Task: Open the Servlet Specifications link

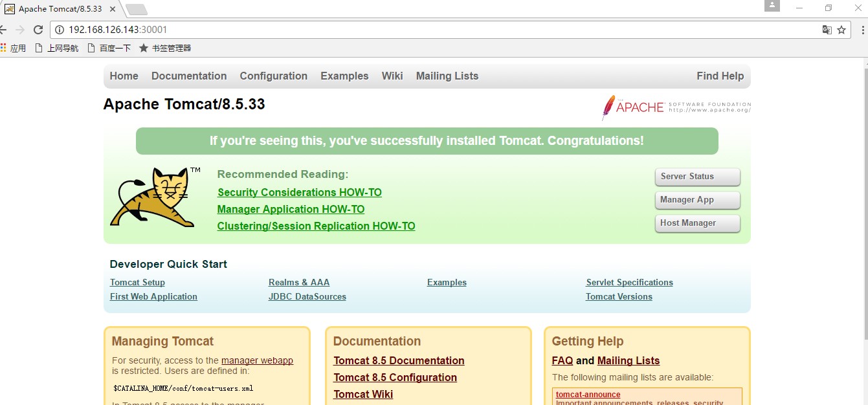Action: point(629,282)
